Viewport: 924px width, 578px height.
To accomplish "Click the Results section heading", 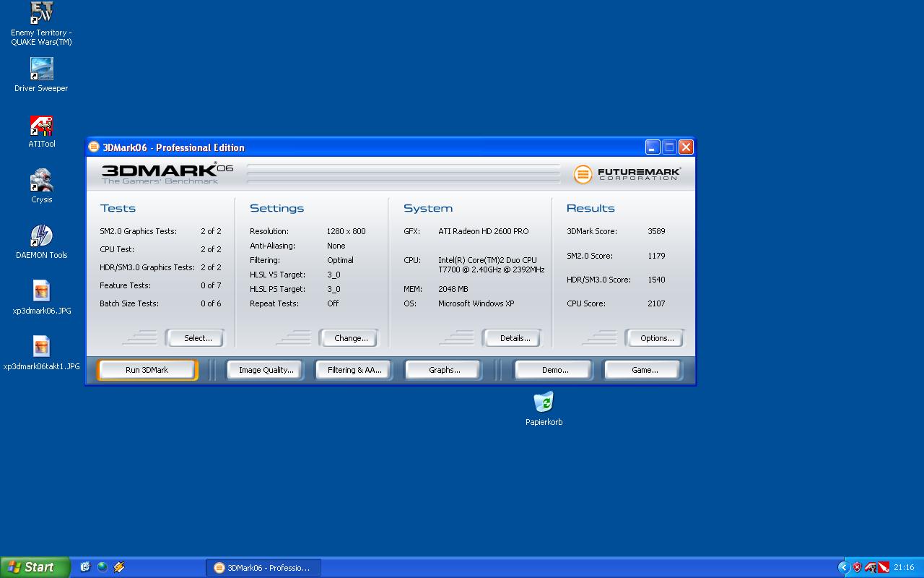I will pyautogui.click(x=590, y=208).
